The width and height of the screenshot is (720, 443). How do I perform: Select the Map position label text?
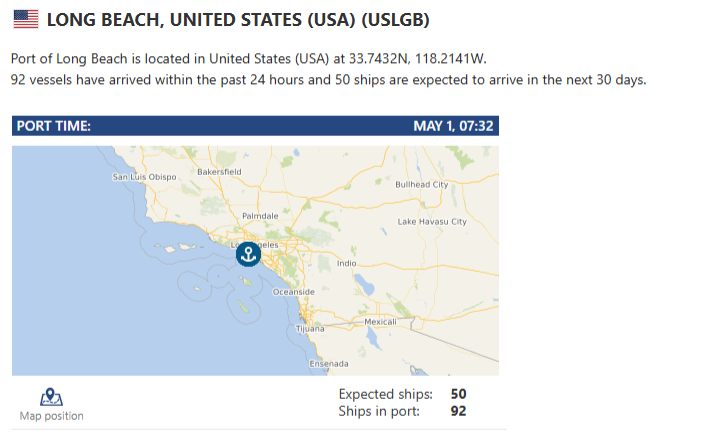(x=51, y=416)
